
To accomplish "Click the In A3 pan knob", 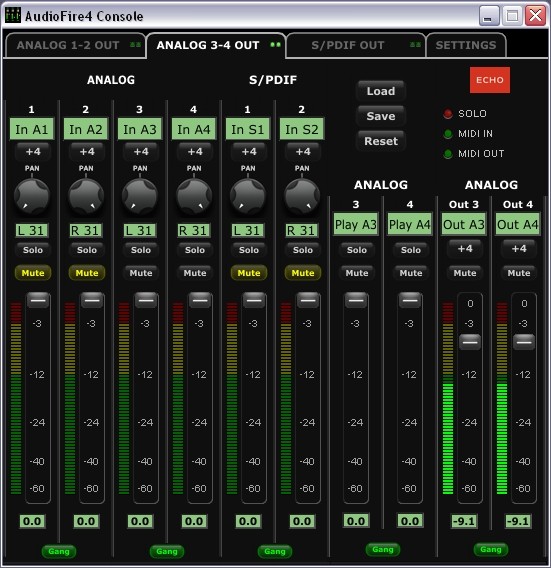I will point(140,196).
